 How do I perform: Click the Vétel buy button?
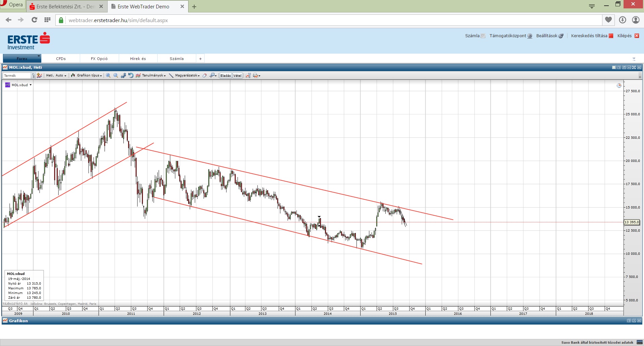coord(237,75)
